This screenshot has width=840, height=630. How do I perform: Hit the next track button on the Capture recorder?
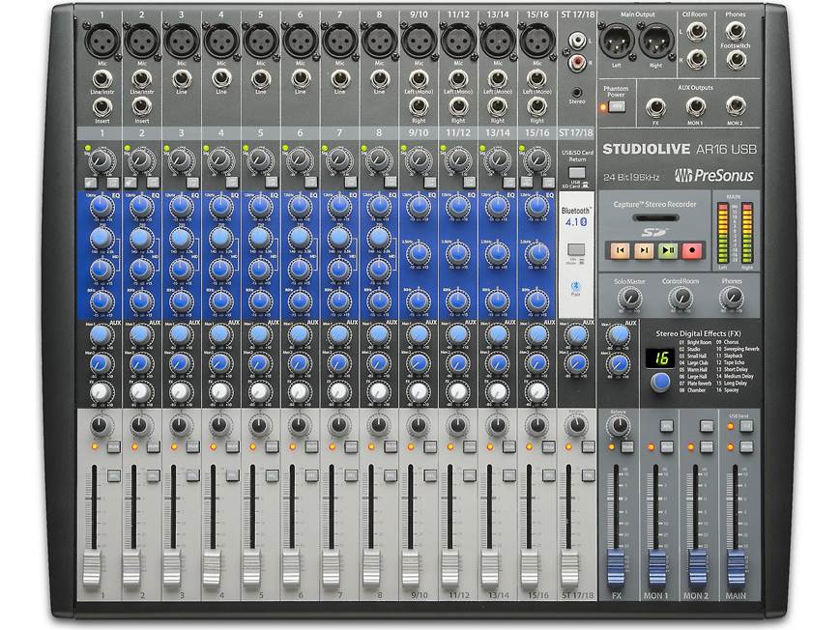[x=644, y=249]
